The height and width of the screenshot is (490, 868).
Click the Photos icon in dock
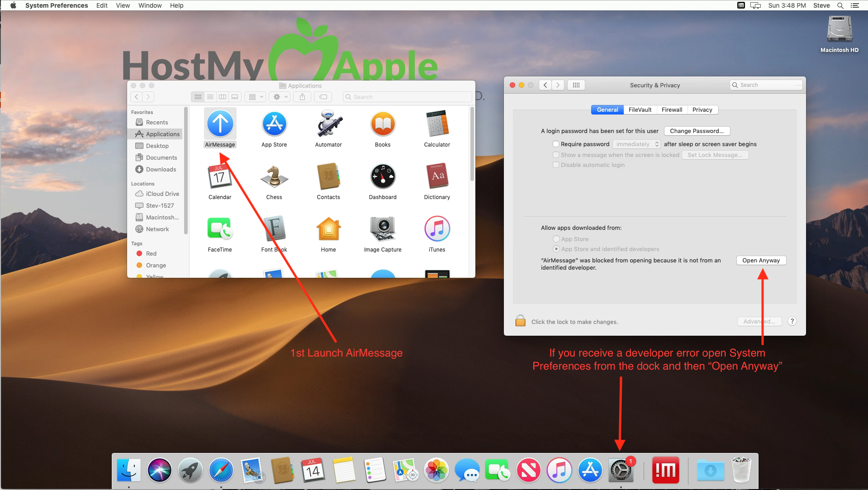(x=436, y=470)
